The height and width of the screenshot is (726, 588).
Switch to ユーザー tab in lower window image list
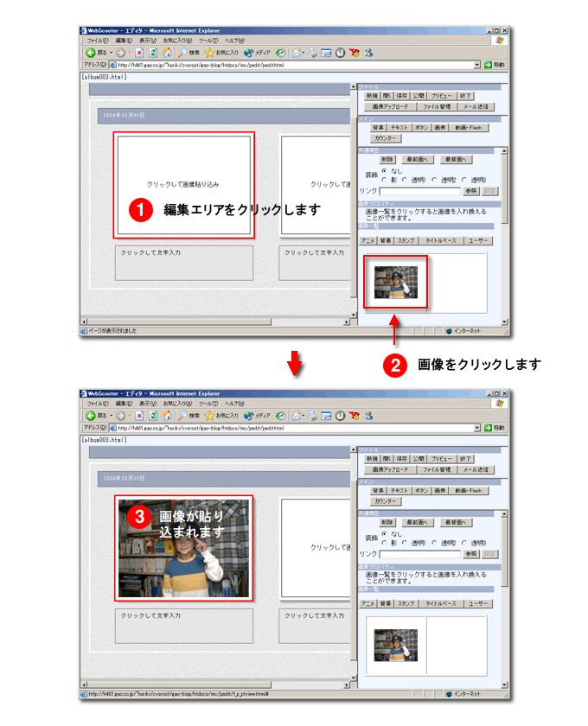477,604
